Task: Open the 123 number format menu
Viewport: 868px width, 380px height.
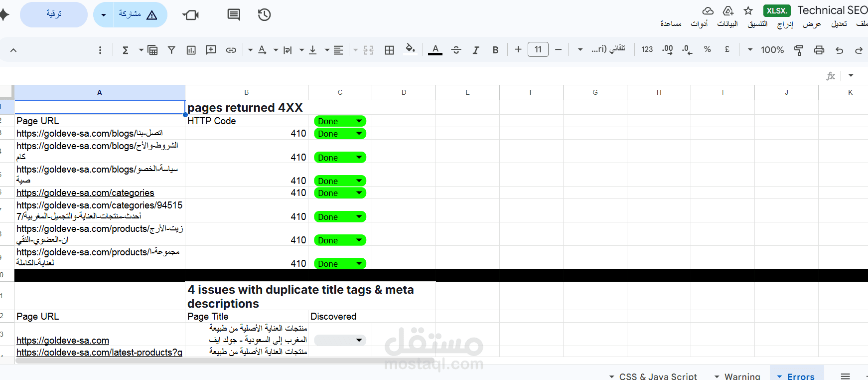Action: tap(647, 49)
